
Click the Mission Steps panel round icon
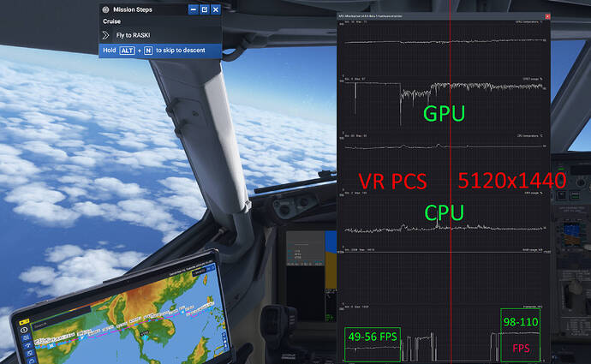[105, 9]
